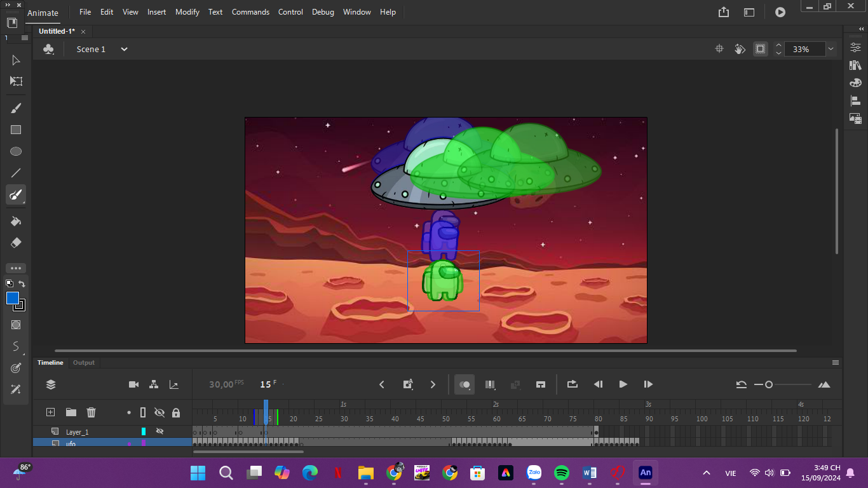Select the Rectangle tool

[x=16, y=130]
